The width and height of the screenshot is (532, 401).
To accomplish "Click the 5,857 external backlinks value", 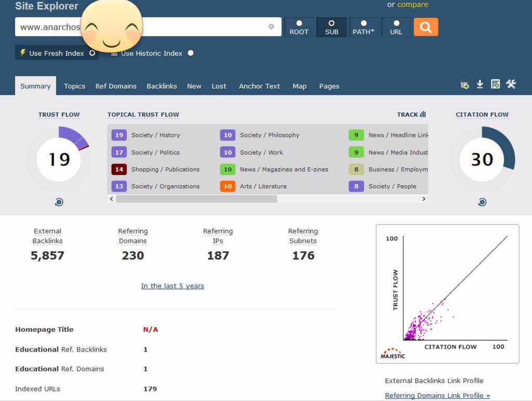I will tap(47, 256).
